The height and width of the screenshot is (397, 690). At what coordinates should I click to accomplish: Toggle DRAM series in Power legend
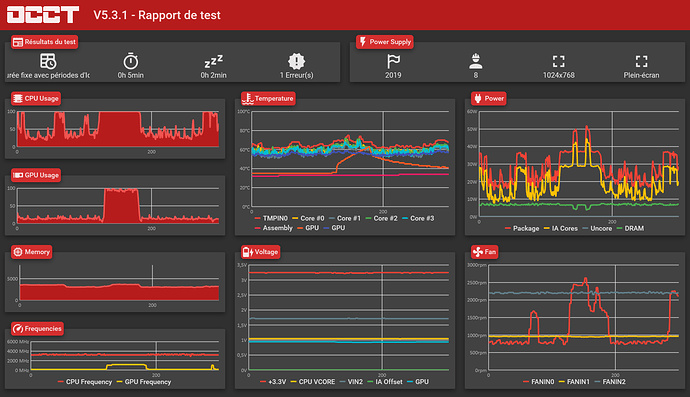point(630,228)
